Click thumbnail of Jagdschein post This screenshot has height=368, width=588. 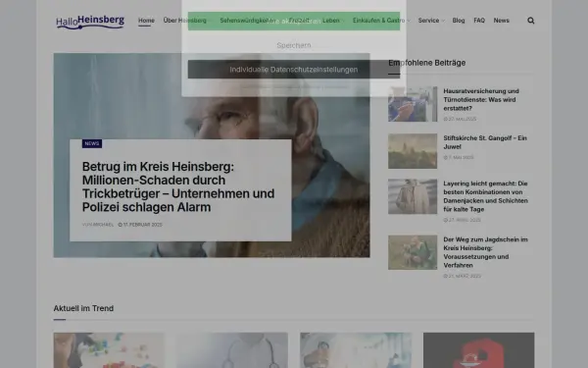pos(413,252)
